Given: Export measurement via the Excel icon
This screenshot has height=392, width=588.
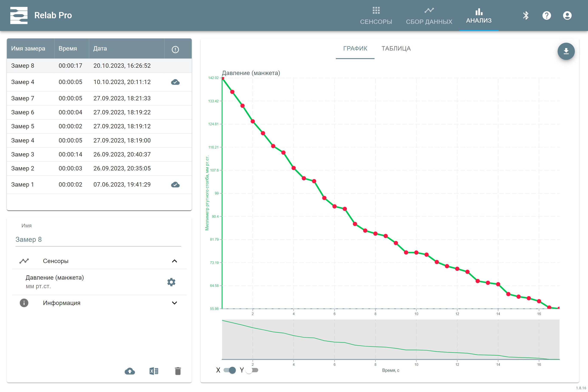Looking at the screenshot, I should (x=154, y=371).
